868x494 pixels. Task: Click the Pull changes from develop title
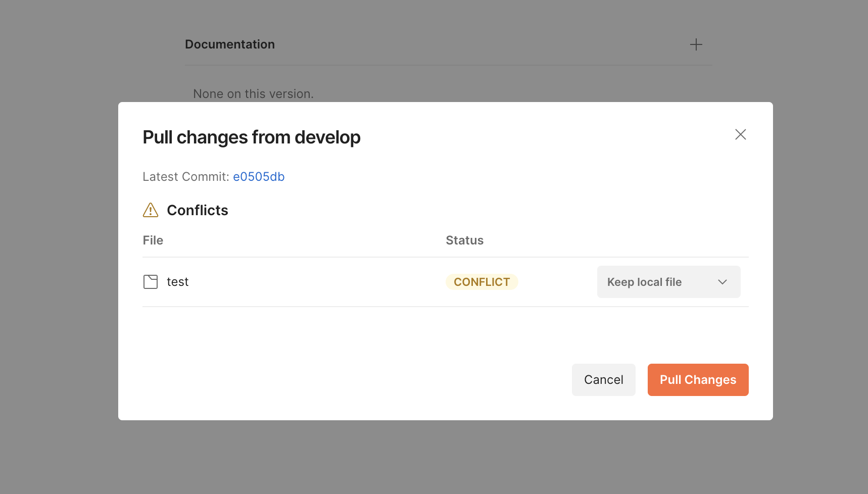click(251, 137)
